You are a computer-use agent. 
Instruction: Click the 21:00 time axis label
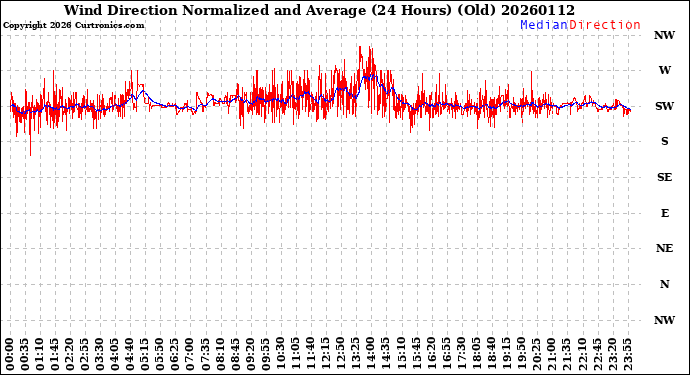point(551,355)
